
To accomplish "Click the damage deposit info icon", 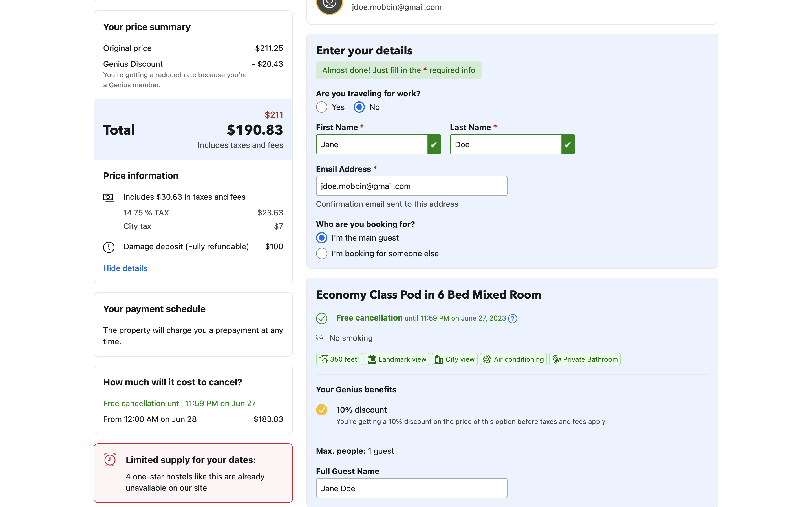I will (109, 247).
